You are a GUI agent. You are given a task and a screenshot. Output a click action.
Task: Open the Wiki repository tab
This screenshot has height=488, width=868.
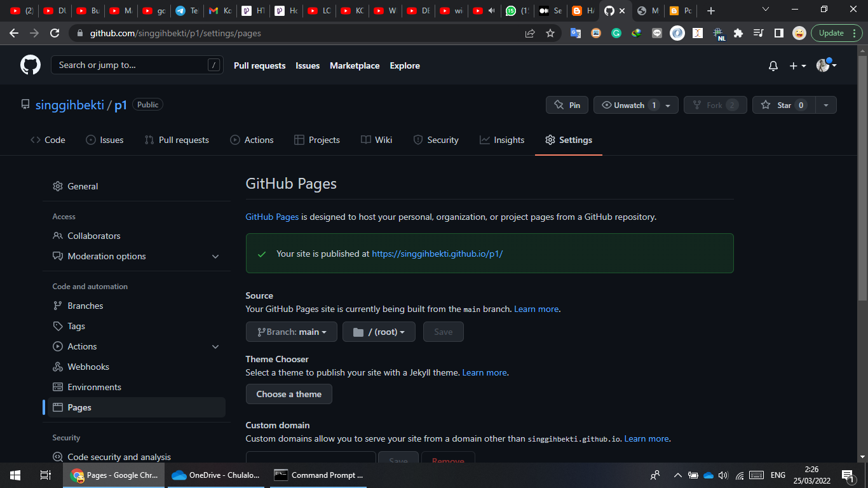[377, 140]
